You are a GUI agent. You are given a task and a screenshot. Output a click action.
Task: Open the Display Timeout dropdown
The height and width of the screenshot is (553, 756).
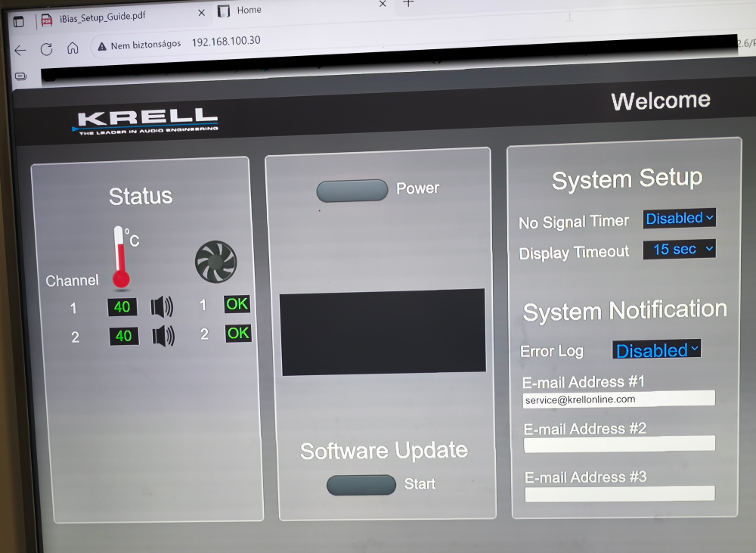[679, 249]
